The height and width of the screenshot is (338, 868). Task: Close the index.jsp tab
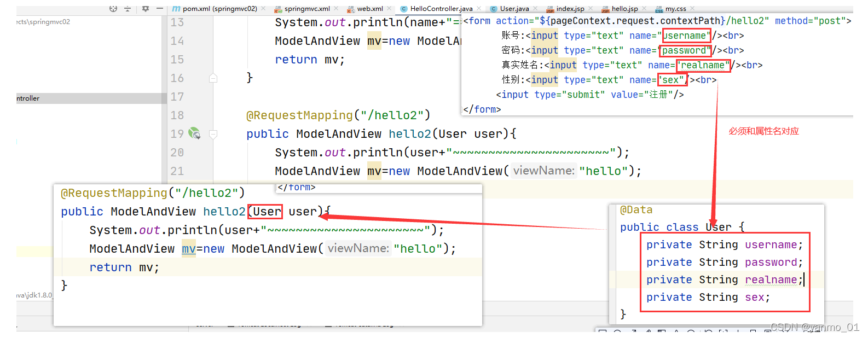[x=591, y=9]
